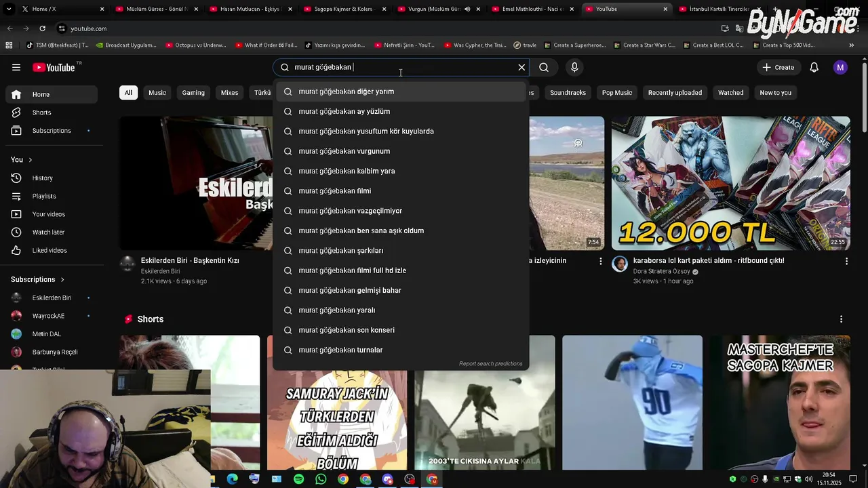
Task: Select the 'Soundtracks' filter chip
Action: click(568, 92)
